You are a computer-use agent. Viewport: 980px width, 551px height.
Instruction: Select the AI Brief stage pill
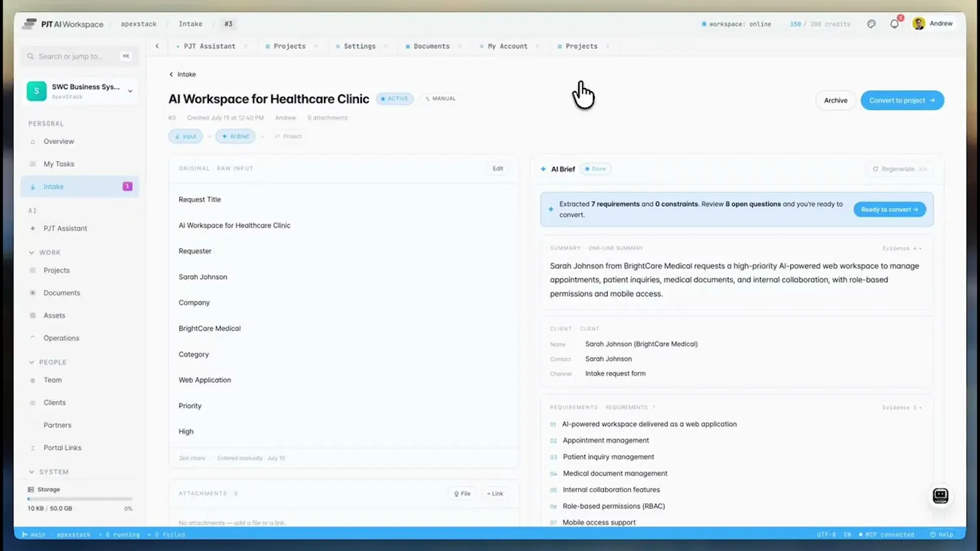point(235,137)
